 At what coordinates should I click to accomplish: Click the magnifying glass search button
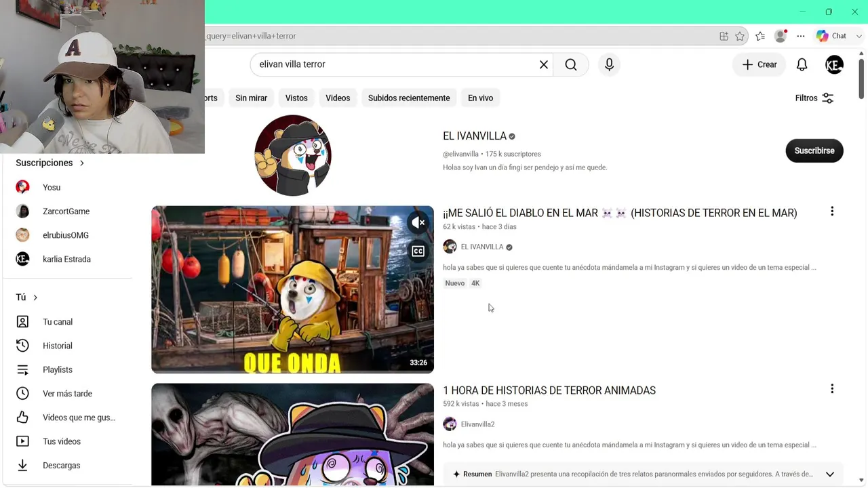click(571, 64)
